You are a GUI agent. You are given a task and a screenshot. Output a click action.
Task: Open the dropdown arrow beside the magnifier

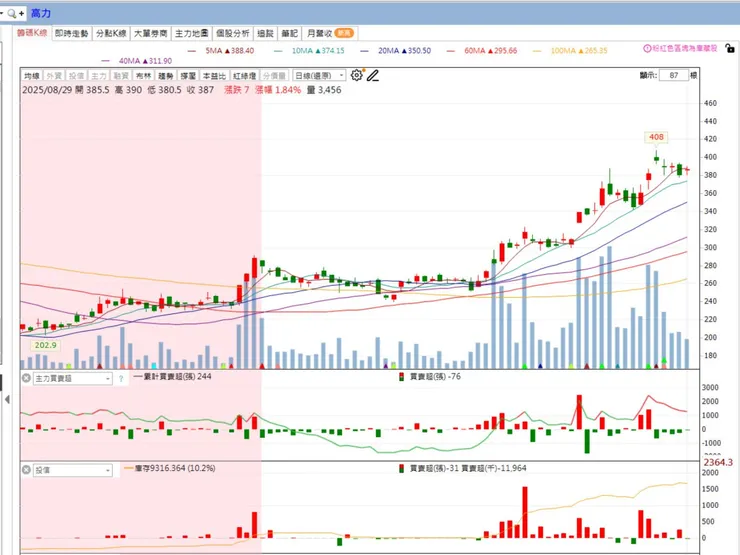click(2, 14)
